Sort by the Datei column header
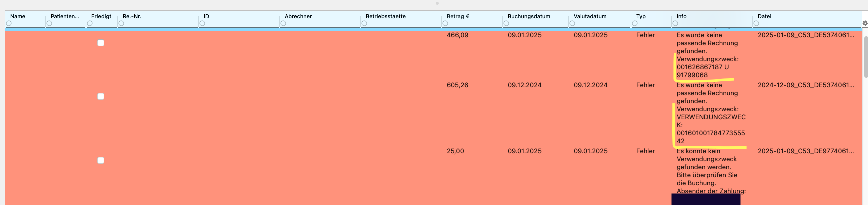This screenshot has height=205, width=868. tap(764, 16)
